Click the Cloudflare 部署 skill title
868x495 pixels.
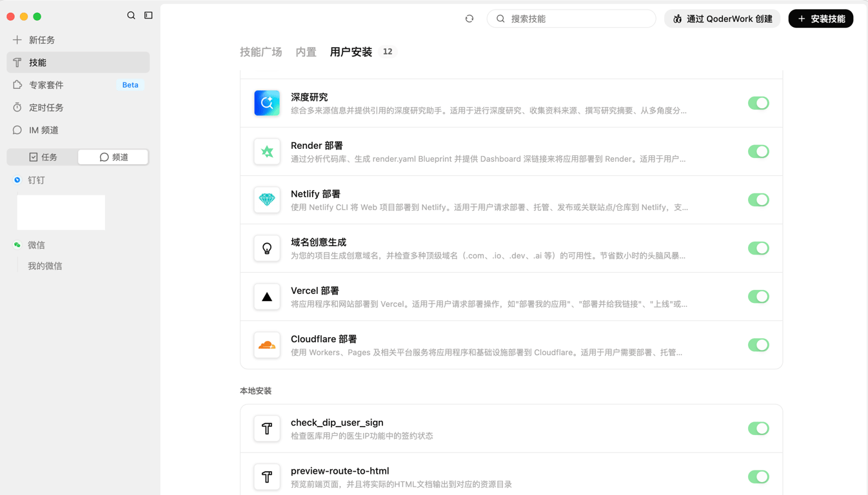324,339
